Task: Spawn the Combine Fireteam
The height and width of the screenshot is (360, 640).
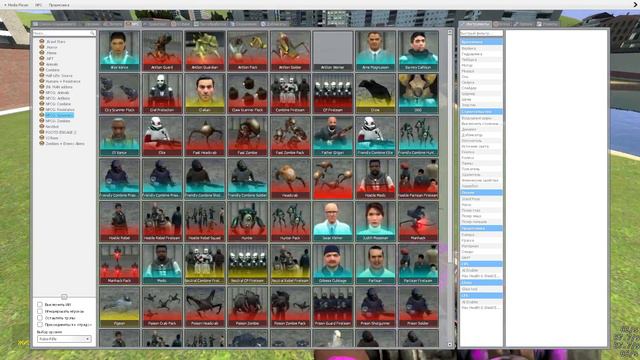Action: coord(290,93)
